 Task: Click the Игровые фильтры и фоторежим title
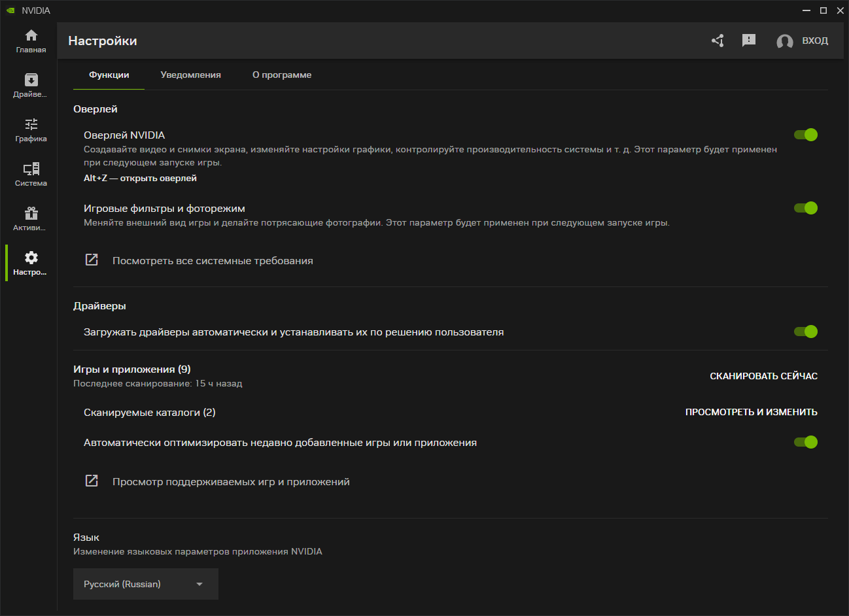coord(164,208)
